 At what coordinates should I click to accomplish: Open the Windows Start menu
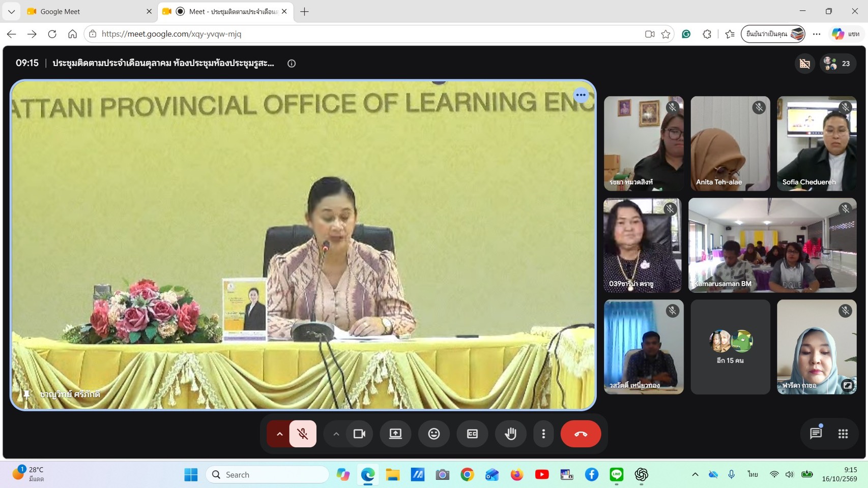click(191, 474)
